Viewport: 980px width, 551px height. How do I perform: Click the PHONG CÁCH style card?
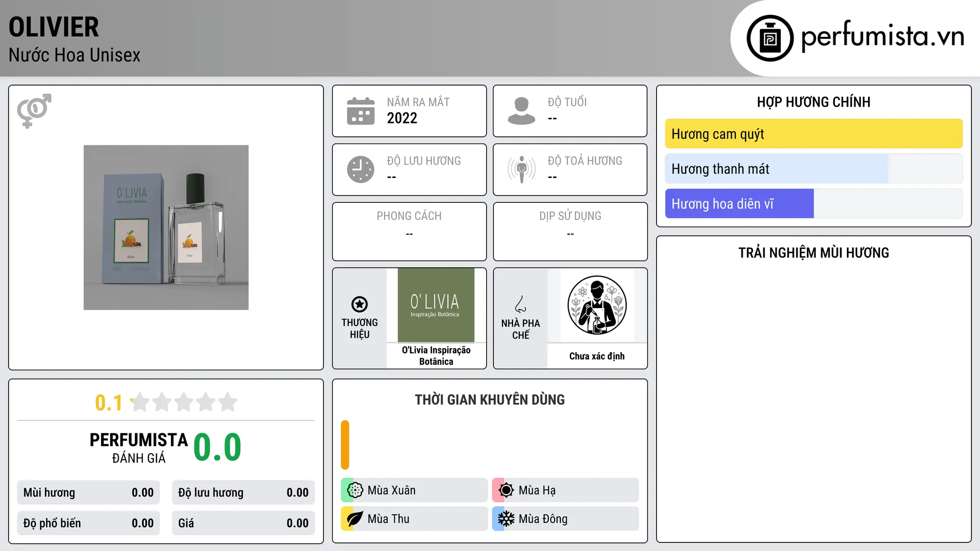click(x=409, y=231)
